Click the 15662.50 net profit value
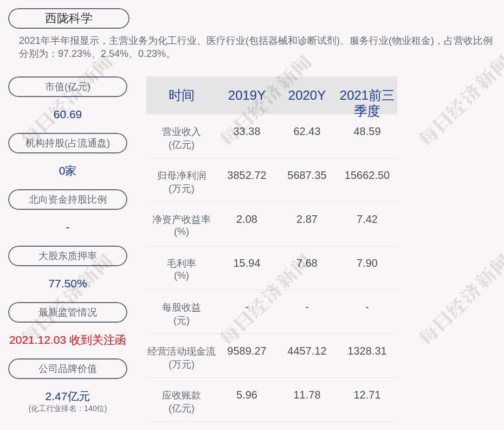504x430 pixels. click(x=367, y=176)
